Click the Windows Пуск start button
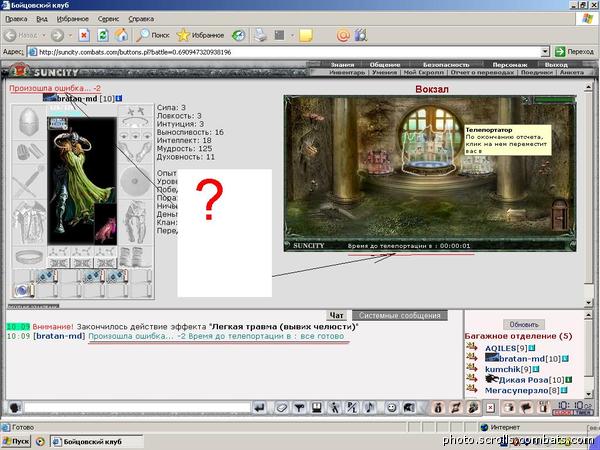Viewport: 600px width, 450px height. point(16,441)
